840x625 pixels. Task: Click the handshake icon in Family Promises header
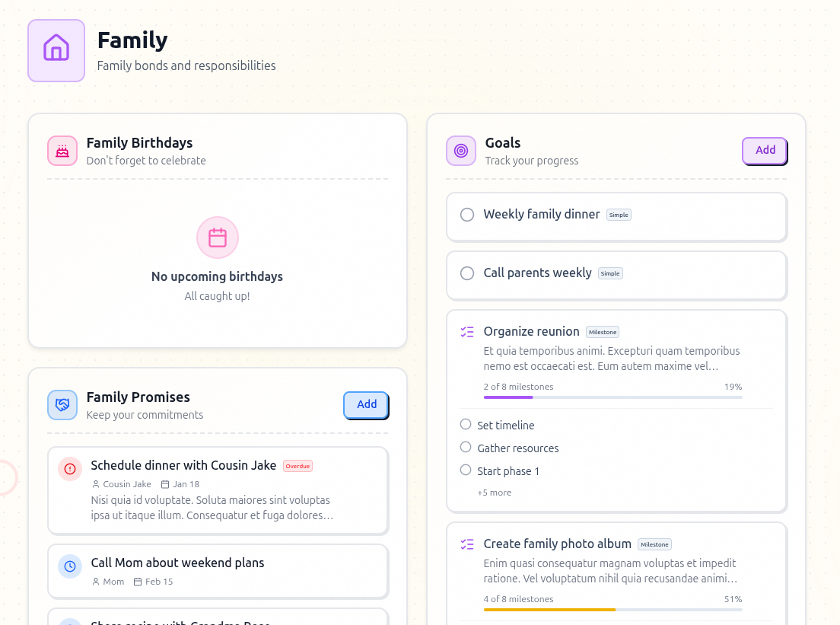[62, 405]
